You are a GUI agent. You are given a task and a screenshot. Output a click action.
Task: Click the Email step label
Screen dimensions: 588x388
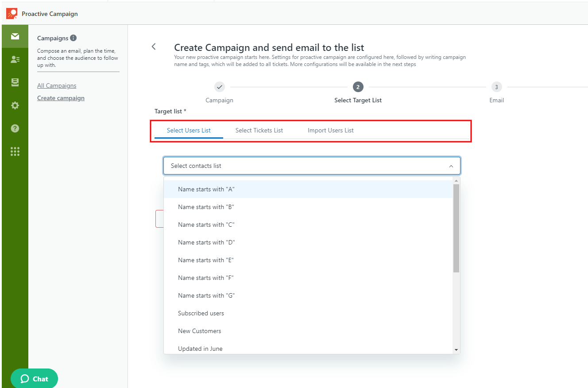(x=496, y=100)
